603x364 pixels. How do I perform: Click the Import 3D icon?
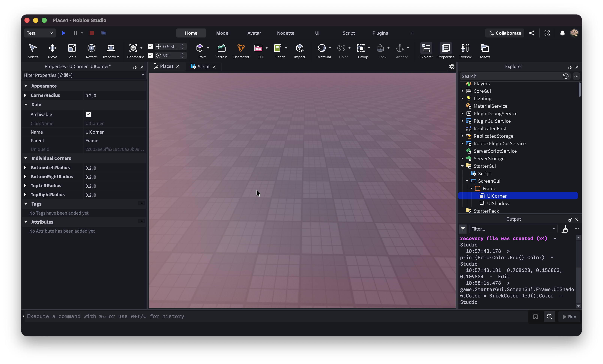click(x=300, y=48)
